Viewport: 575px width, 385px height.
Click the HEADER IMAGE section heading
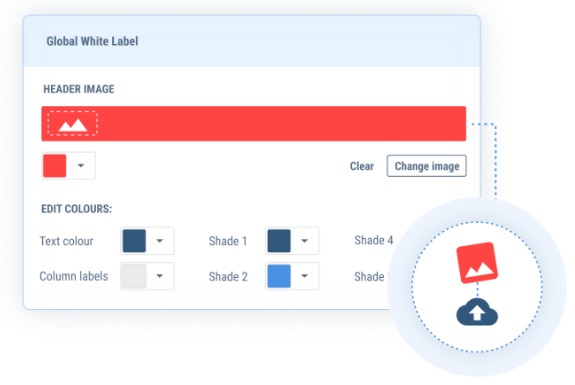click(x=79, y=89)
